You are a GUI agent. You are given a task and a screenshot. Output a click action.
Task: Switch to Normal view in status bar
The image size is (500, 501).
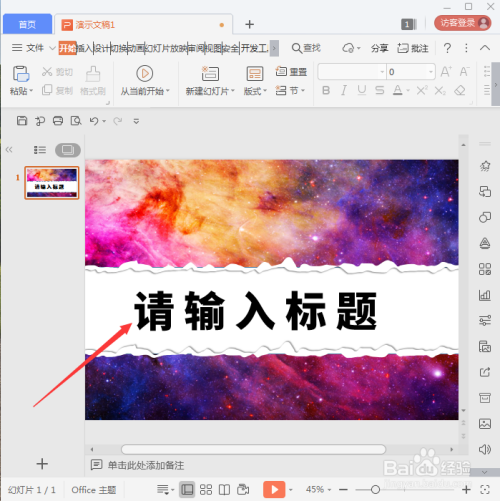[187, 489]
